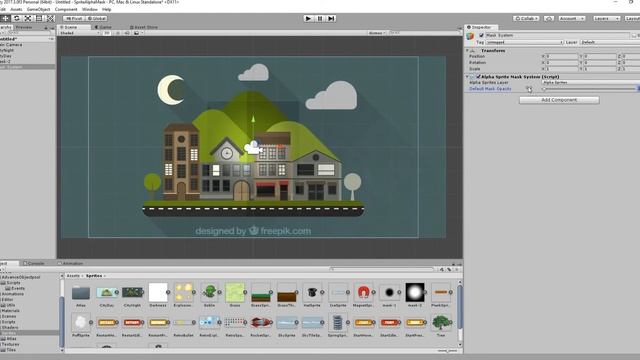This screenshot has width=640, height=360.
Task: Toggle the Pivot handle position button
Action: (74, 18)
